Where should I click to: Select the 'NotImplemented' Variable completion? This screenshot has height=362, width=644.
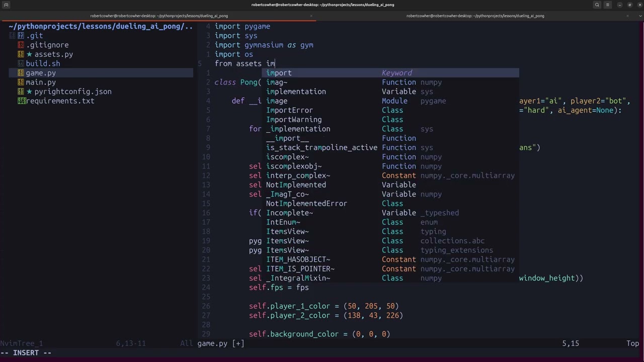pos(390,185)
